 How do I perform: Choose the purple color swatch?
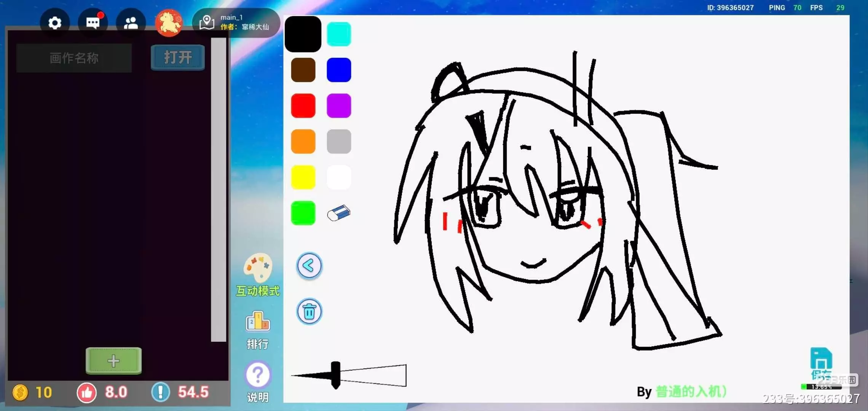339,106
